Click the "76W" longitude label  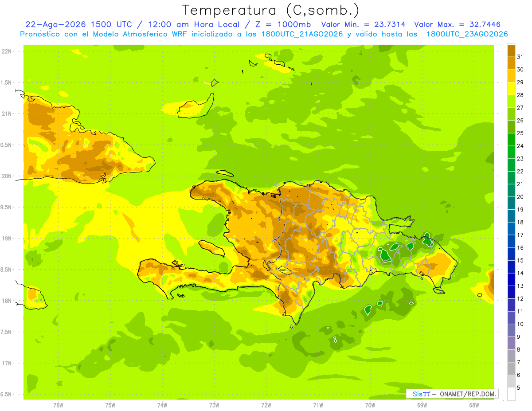tap(58, 405)
